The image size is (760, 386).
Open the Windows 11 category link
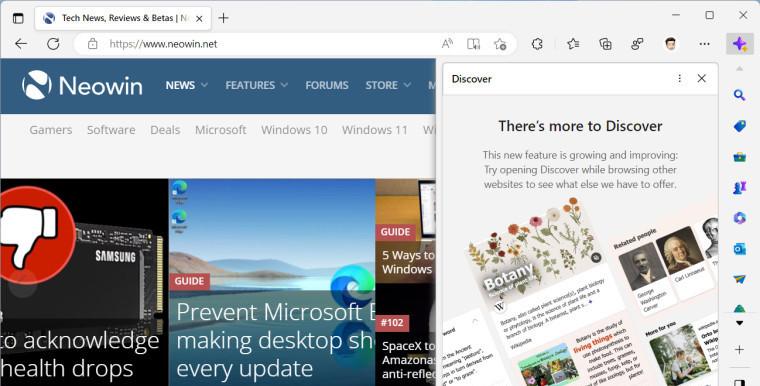[x=375, y=130]
